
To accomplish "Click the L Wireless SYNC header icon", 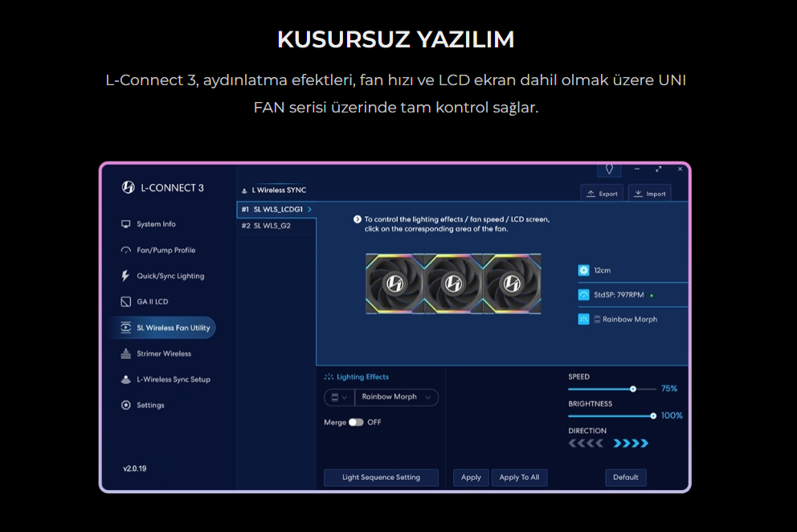I will point(244,190).
